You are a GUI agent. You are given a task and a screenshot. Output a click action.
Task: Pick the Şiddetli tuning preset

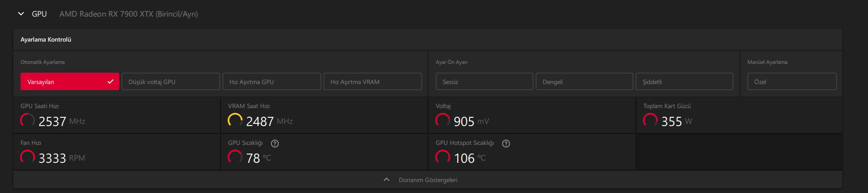coord(685,81)
